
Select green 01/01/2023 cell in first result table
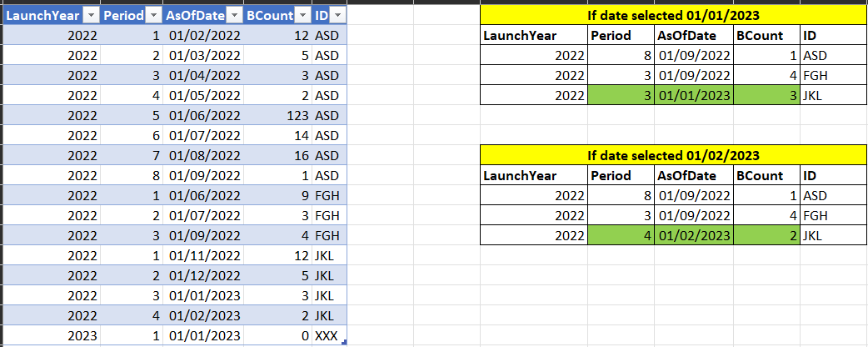(694, 95)
